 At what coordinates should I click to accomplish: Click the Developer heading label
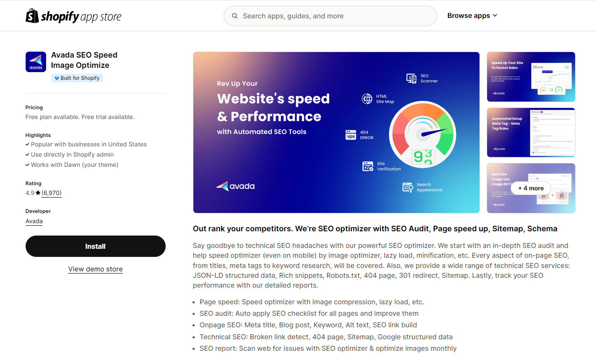point(38,211)
